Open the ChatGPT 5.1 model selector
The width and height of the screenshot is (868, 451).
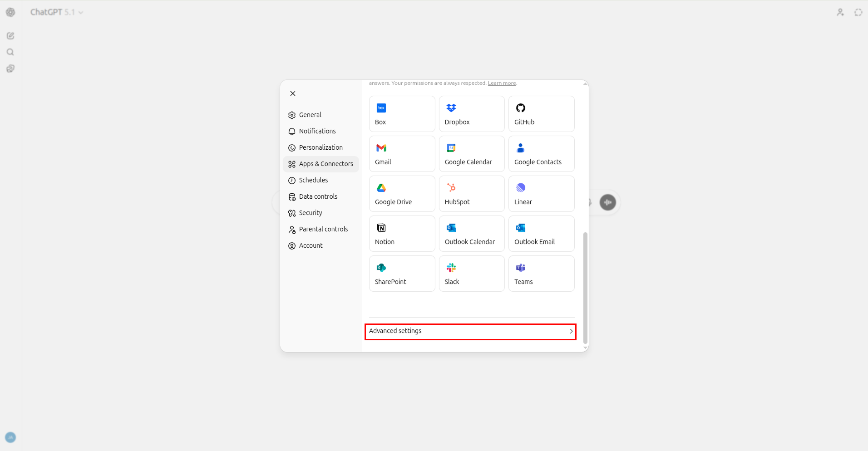[x=56, y=12]
